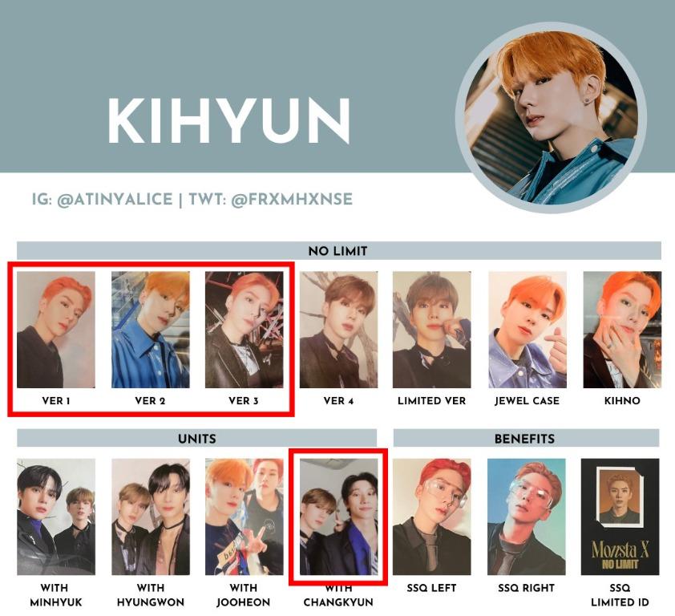Open the LIMITED VER photocard
Viewport: 675px width, 616px height.
pos(432,330)
